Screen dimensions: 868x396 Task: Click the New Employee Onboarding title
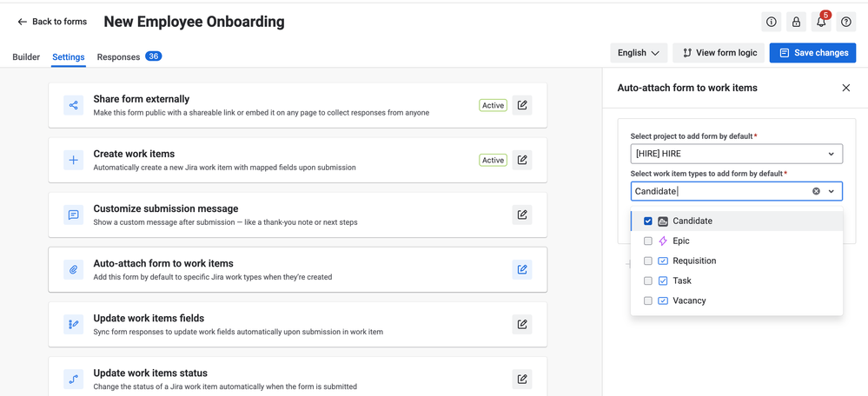pos(195,22)
